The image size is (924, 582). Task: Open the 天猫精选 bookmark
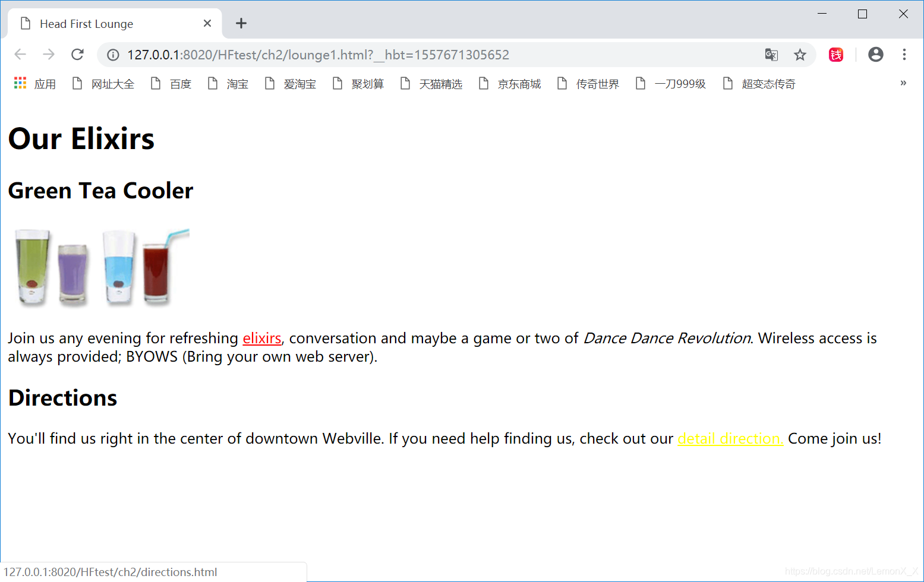tap(431, 84)
